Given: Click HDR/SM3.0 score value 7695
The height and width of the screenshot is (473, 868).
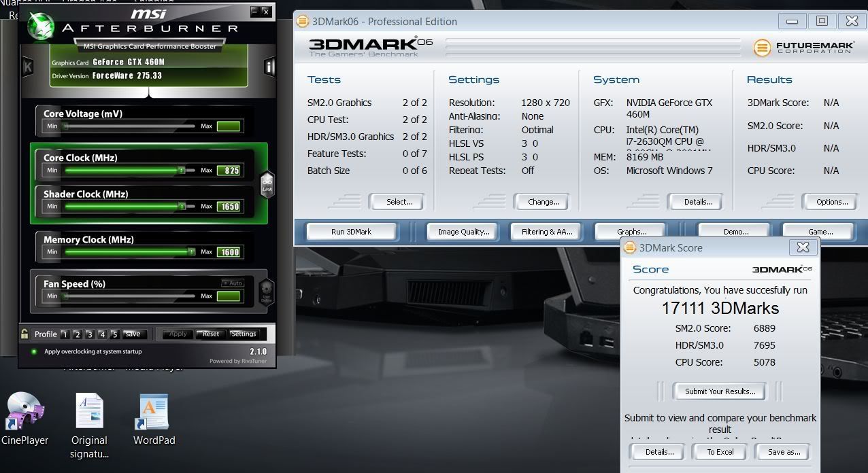Looking at the screenshot, I should coord(764,345).
